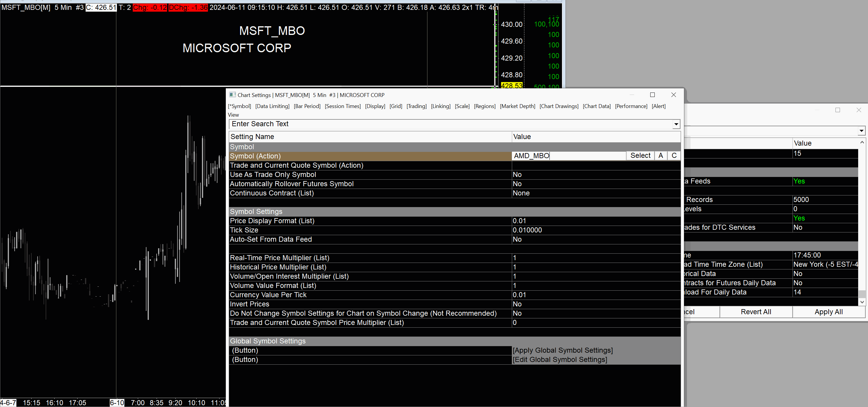The height and width of the screenshot is (407, 868).
Task: Open the Enter Search Text dropdown arrow
Action: (676, 124)
